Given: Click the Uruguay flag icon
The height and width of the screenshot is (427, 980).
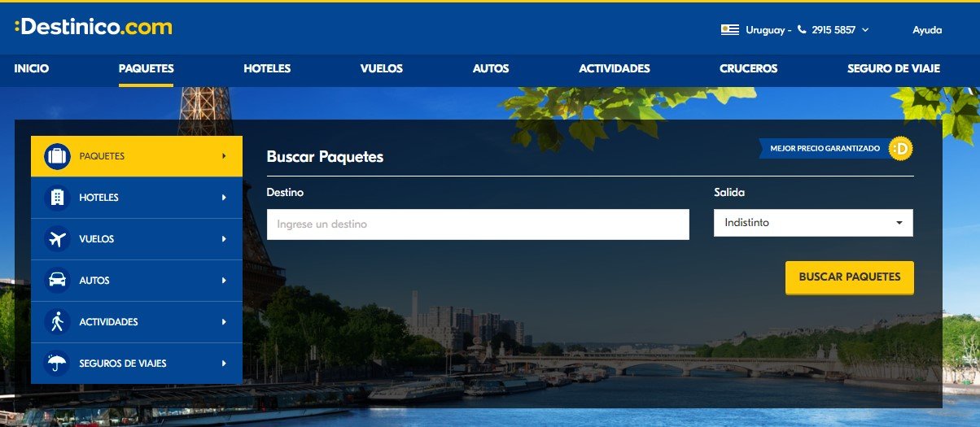Looking at the screenshot, I should (729, 30).
